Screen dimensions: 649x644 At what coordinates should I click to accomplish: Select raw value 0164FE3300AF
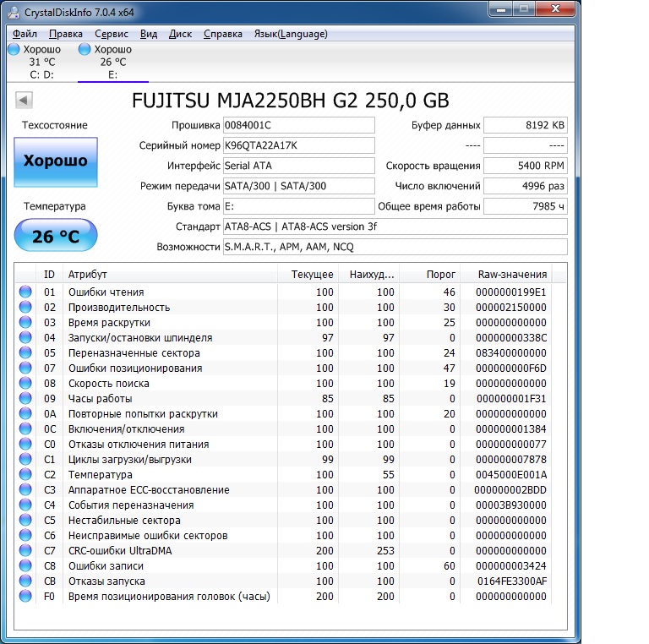512,581
